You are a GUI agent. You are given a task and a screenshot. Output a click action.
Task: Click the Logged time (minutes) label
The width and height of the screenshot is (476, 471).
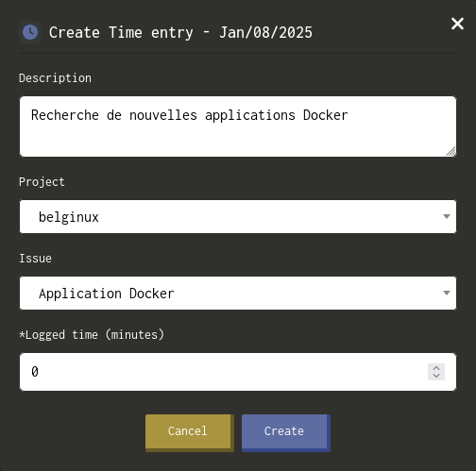[x=92, y=334]
